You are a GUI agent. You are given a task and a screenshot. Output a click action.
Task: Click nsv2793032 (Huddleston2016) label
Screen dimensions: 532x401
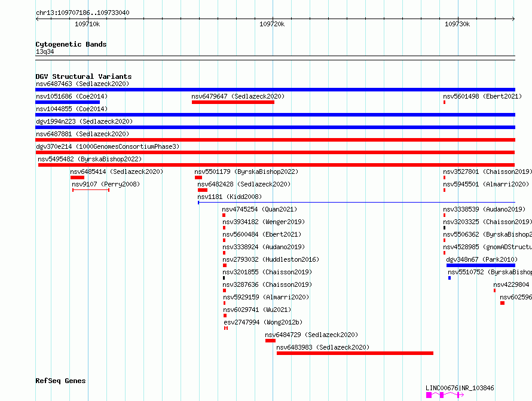pyautogui.click(x=271, y=259)
